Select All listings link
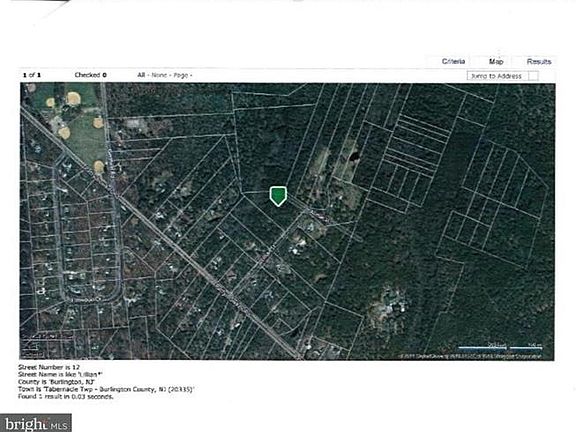This screenshot has width=576, height=432. point(141,75)
